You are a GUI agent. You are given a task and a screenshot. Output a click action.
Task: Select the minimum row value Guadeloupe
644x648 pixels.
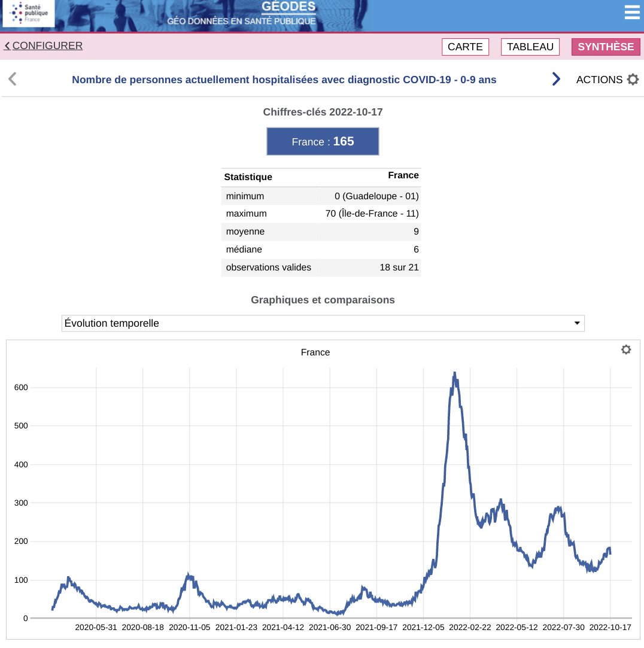pyautogui.click(x=376, y=196)
